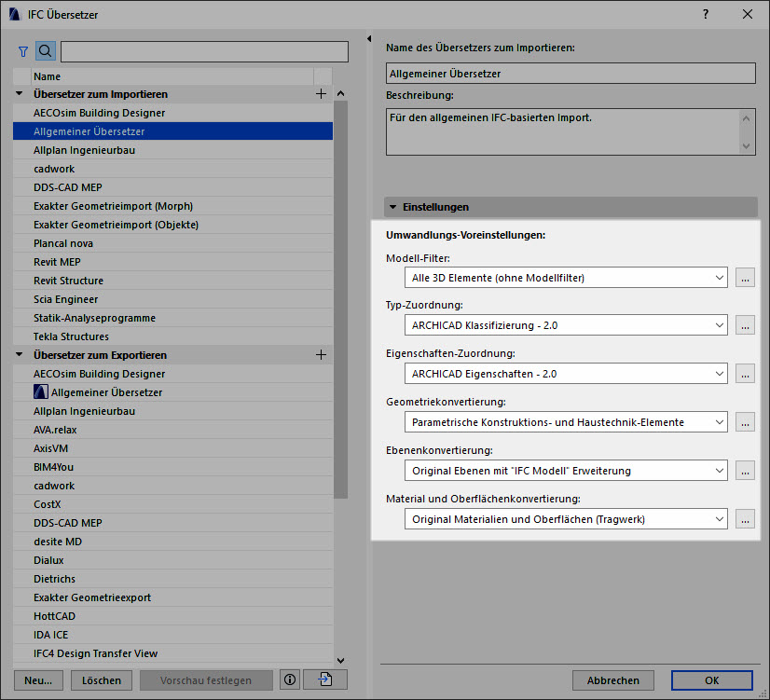Select Allplan Ingenieurbau import translator

coord(172,150)
